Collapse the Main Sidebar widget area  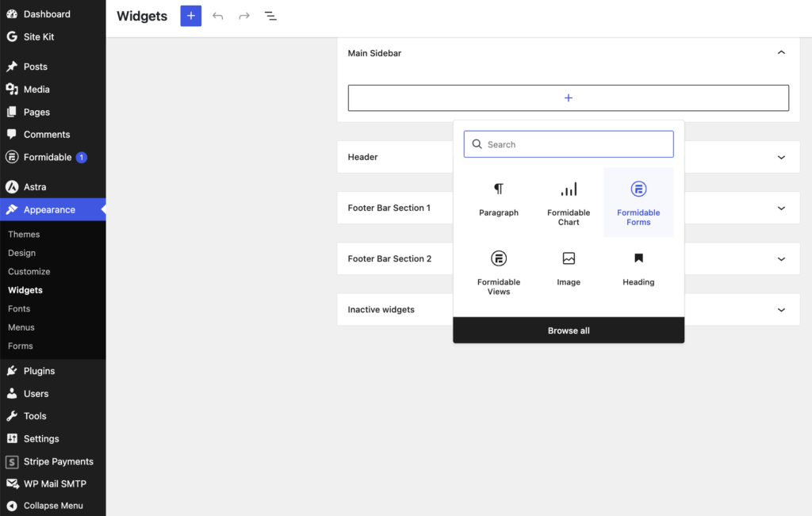[x=781, y=52]
